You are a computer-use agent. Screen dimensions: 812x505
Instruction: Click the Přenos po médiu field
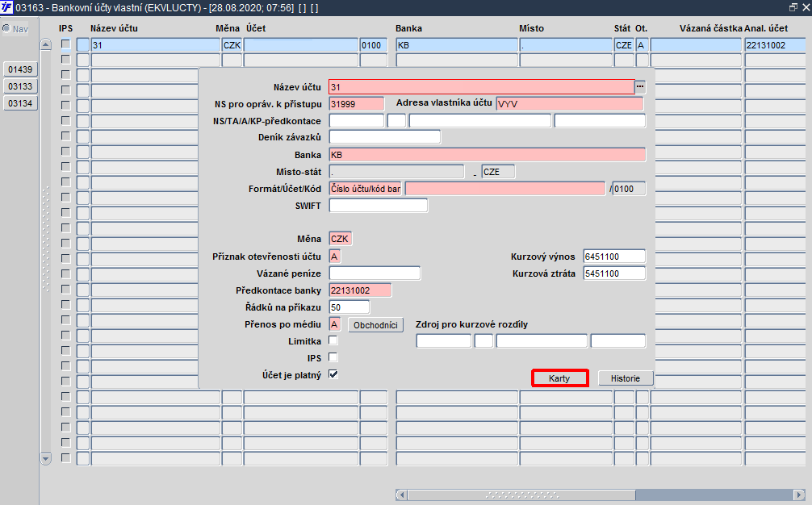click(x=334, y=324)
